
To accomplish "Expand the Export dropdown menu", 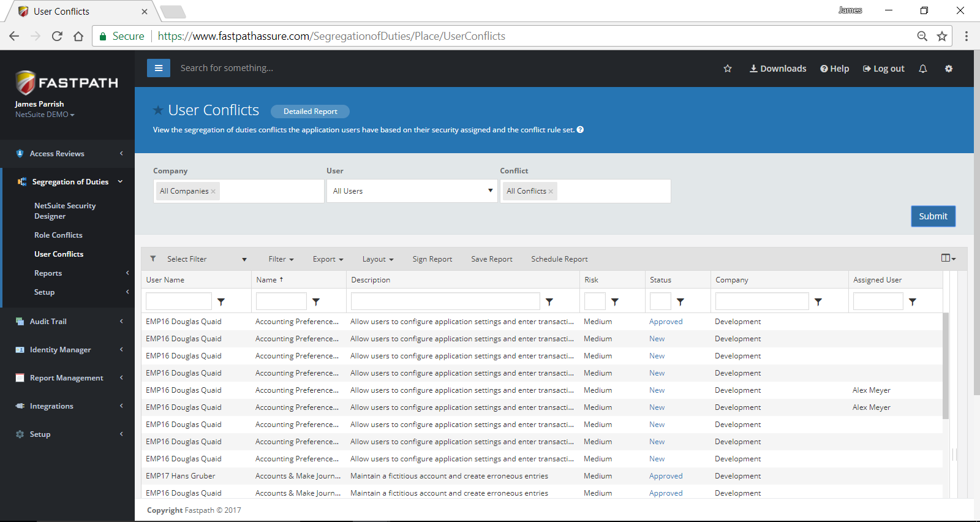I will pyautogui.click(x=328, y=259).
